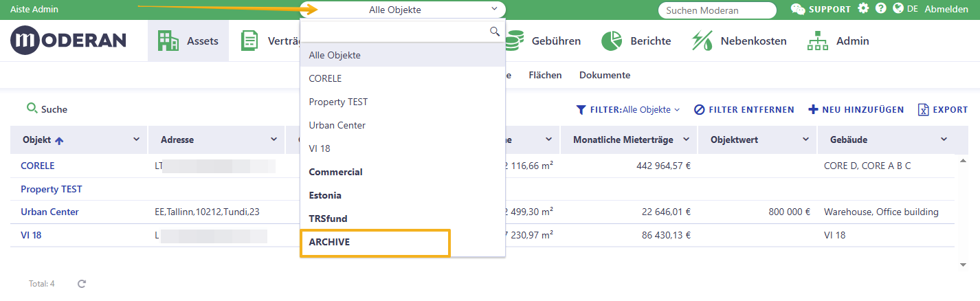Focus the dropdown search input field
The width and height of the screenshot is (980, 301).
point(403,32)
